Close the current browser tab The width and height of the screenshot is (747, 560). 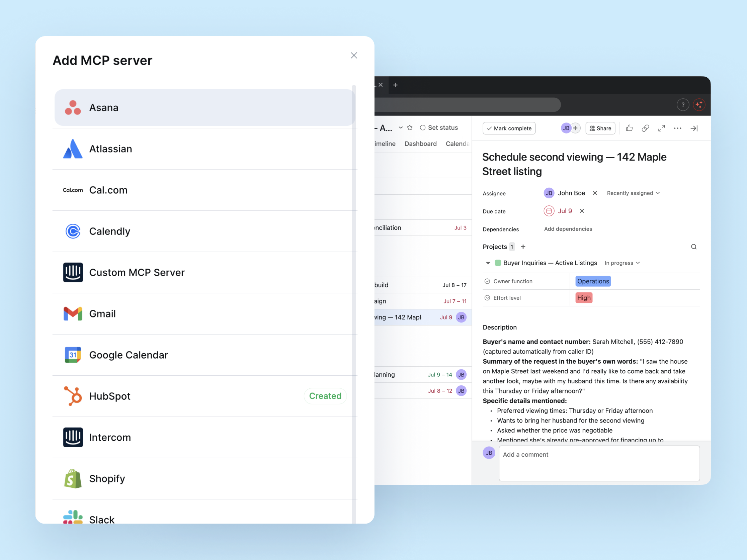point(381,85)
